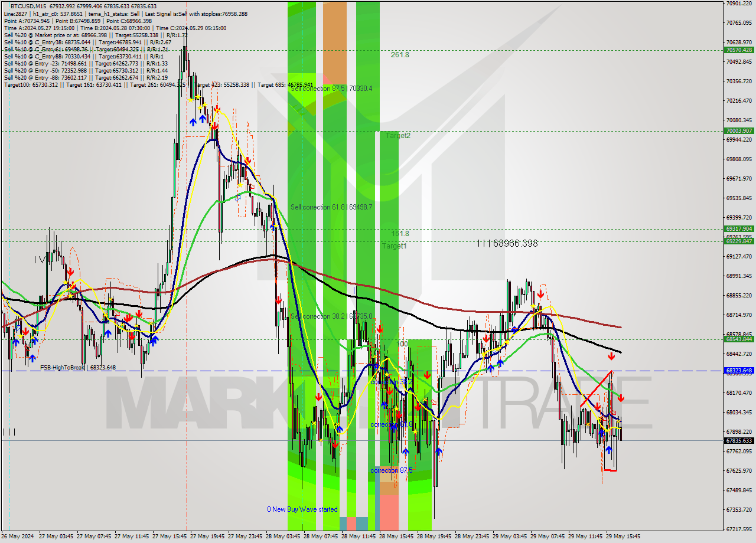Viewport: 756px width, 543px height.
Task: Select the 161.8 Fibonacci level label
Action: click(x=400, y=234)
